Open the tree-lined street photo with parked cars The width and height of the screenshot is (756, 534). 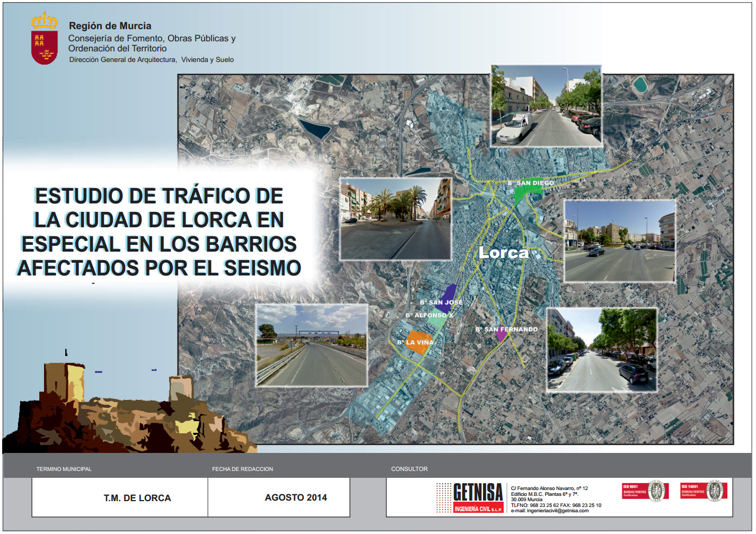[602, 350]
